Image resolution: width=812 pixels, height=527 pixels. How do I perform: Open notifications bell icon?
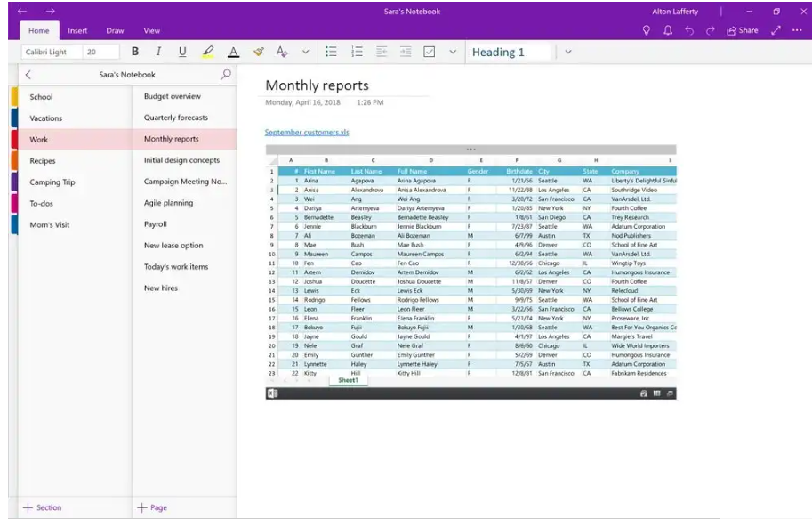[668, 30]
